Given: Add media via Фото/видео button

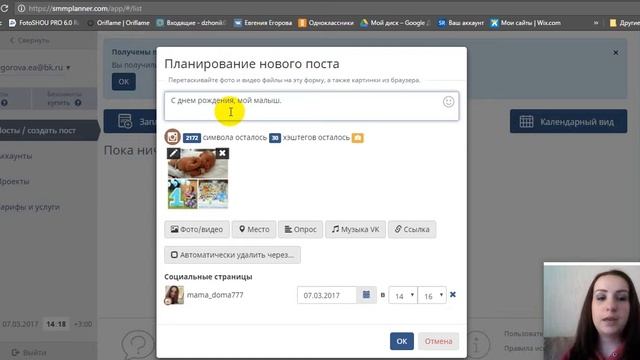Looking at the screenshot, I should [197, 229].
